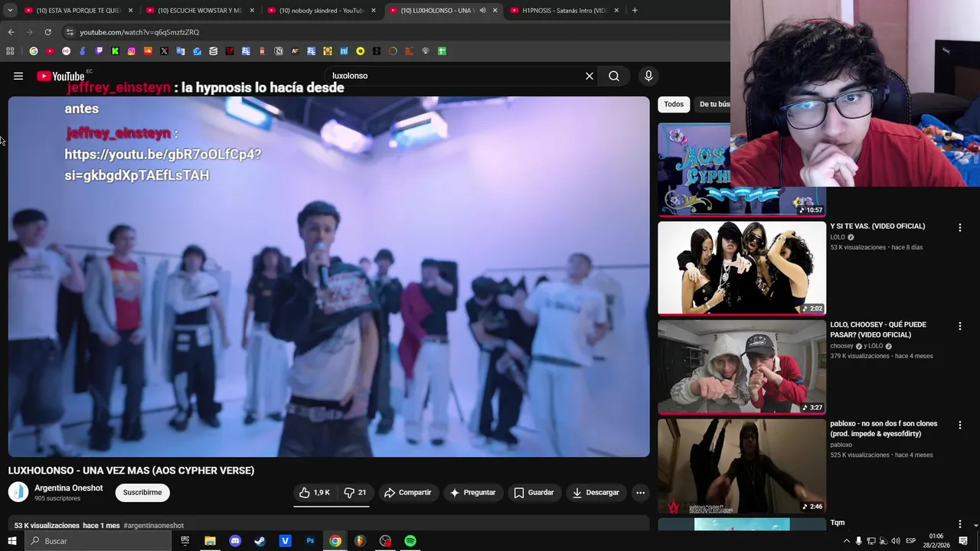
Task: Open options for Y SI TE VAS
Action: pyautogui.click(x=960, y=227)
